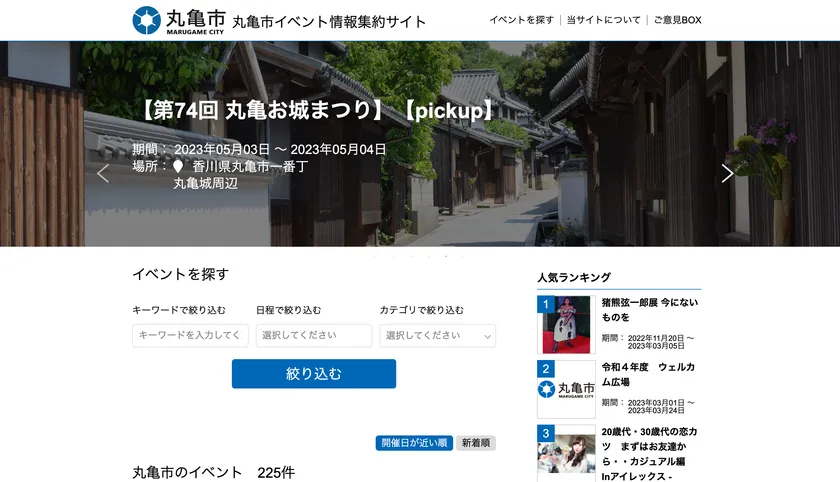The image size is (840, 482).
Task: Click the キーワードで絞り込む label
Action: pyautogui.click(x=179, y=310)
